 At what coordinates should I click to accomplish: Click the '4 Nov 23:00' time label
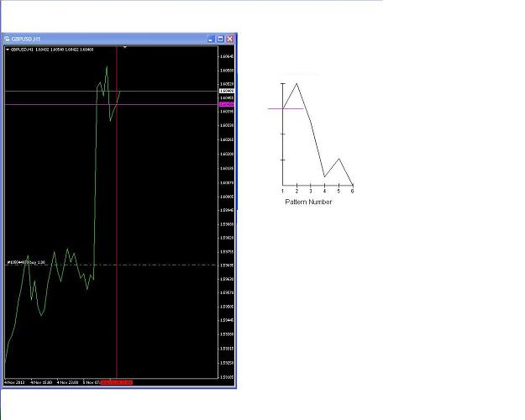click(x=68, y=382)
